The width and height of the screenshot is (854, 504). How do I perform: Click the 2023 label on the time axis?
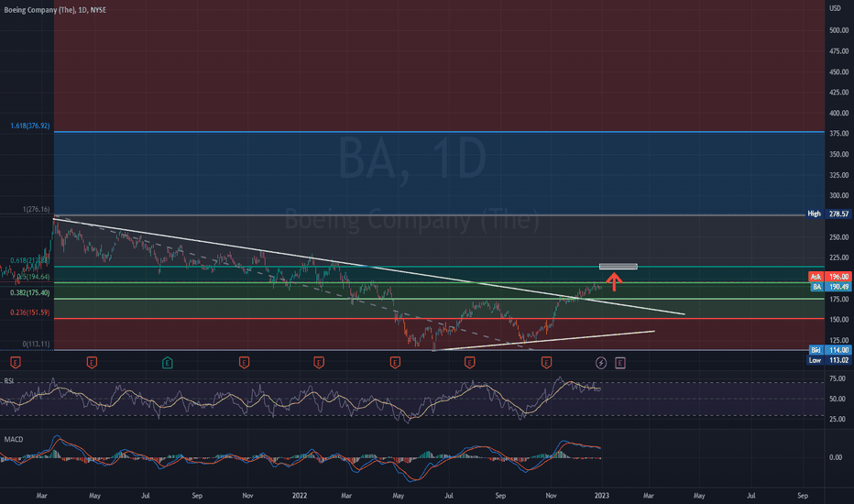point(602,496)
